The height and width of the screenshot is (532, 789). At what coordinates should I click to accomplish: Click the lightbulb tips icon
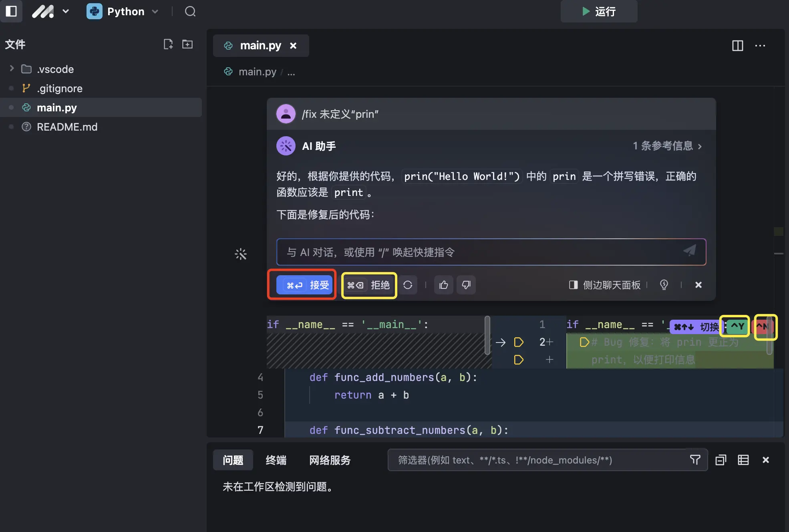click(x=664, y=285)
